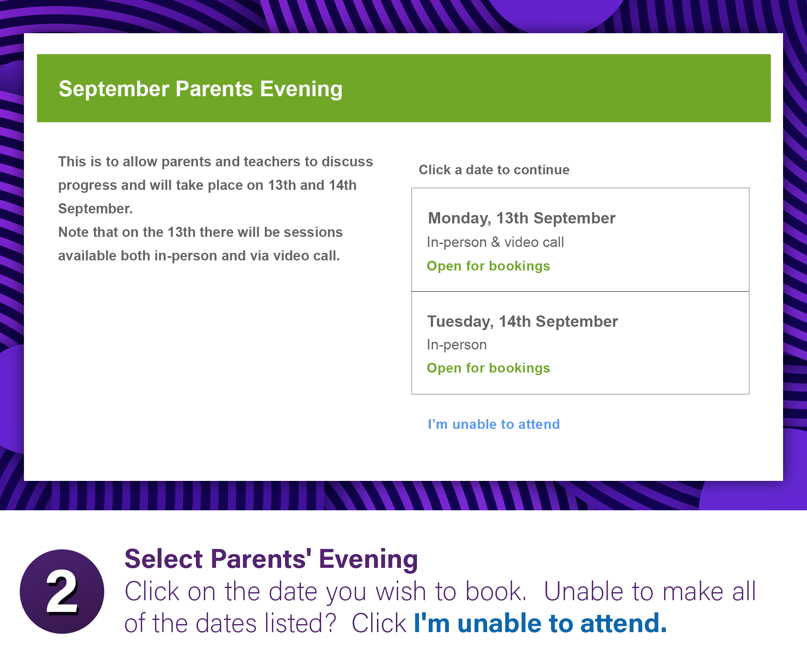Click the purple semicircle at the top edge

coord(555,15)
